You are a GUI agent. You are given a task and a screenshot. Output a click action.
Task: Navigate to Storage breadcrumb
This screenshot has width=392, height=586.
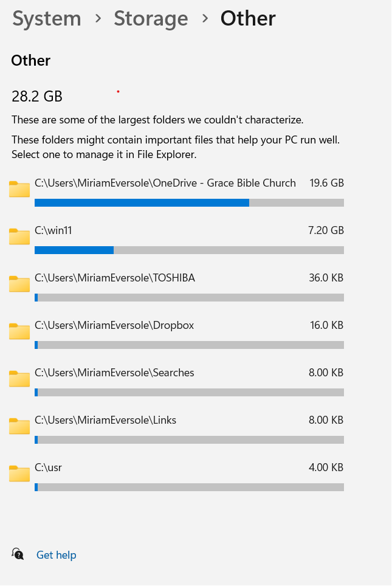pos(151,18)
